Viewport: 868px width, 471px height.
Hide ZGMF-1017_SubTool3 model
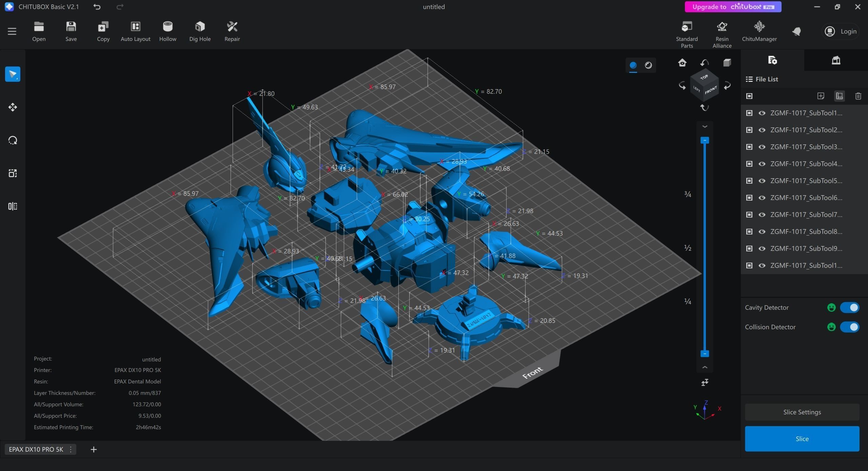[x=762, y=147]
